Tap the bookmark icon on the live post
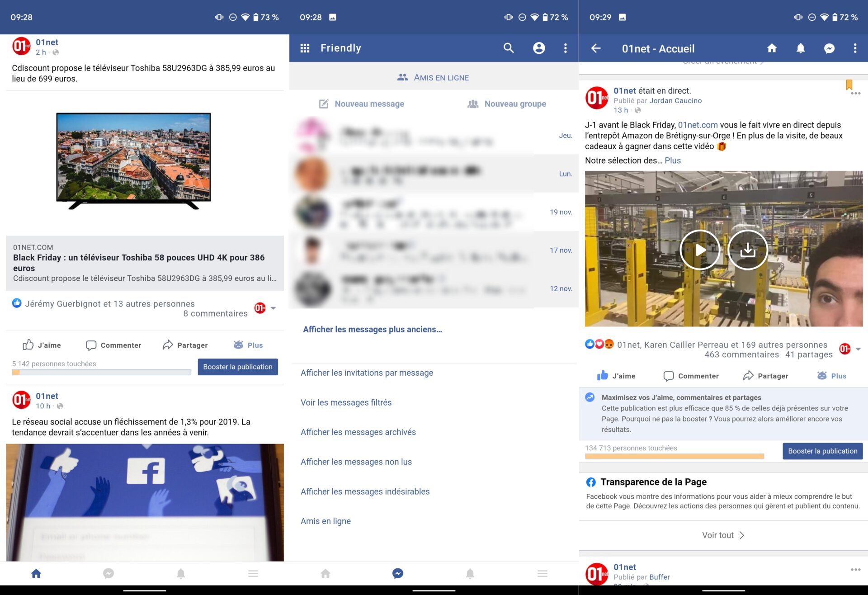Image resolution: width=868 pixels, height=595 pixels. click(x=849, y=85)
